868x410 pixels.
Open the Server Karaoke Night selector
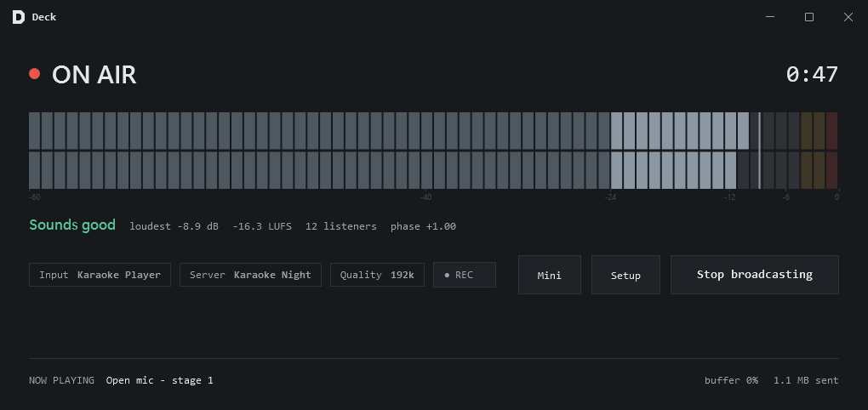[250, 275]
